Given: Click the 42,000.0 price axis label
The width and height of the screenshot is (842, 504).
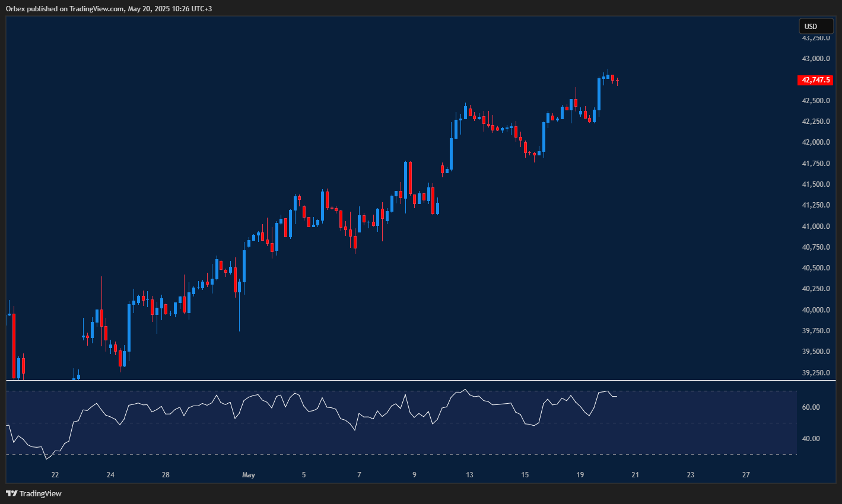Looking at the screenshot, I should pyautogui.click(x=815, y=142).
